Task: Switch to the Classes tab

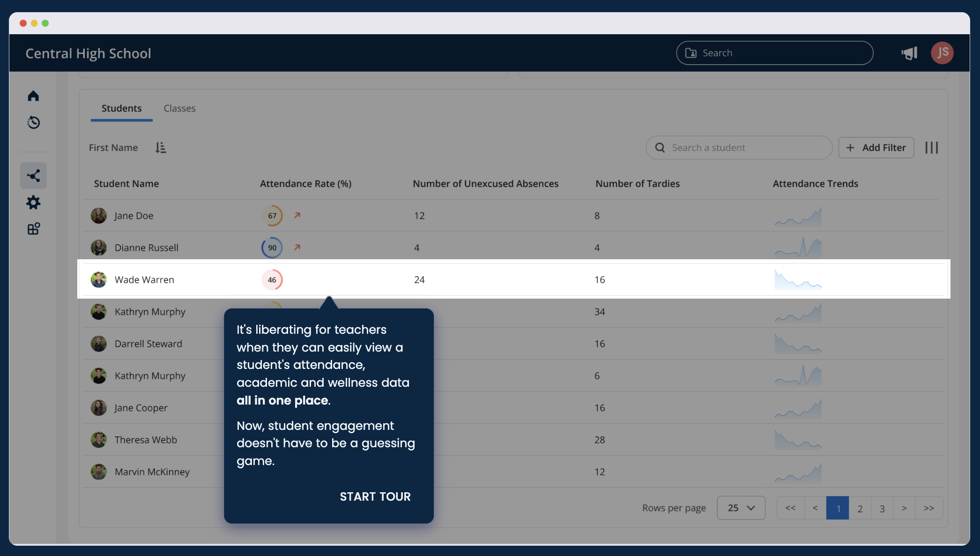Action: point(179,108)
